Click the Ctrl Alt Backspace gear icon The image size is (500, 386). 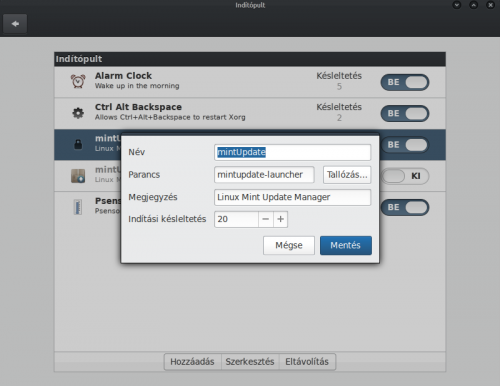(78, 113)
